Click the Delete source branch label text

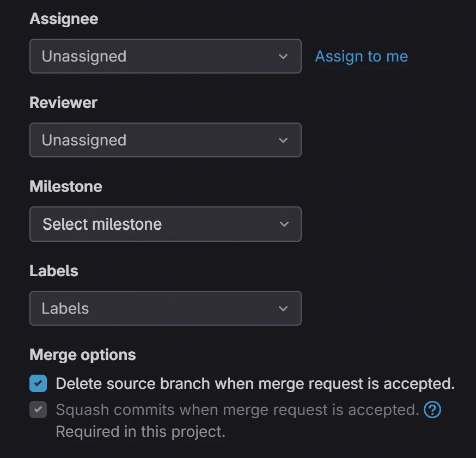point(255,383)
